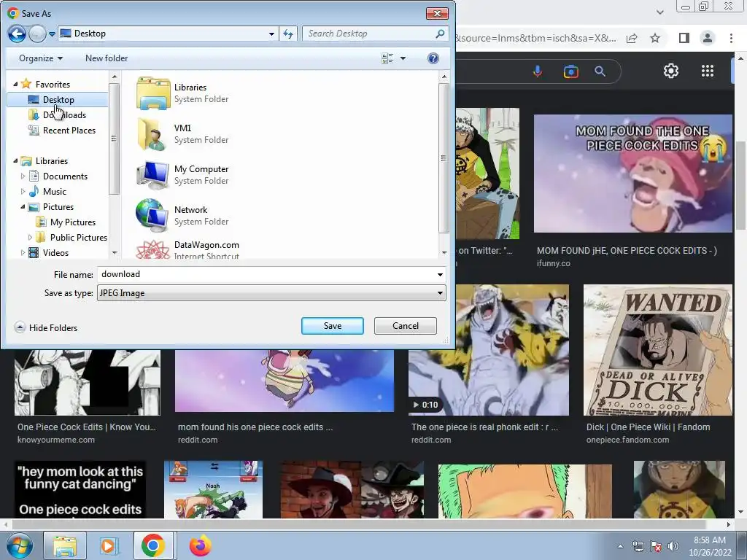Select Pictures library in tree
The height and width of the screenshot is (560, 747).
[58, 206]
